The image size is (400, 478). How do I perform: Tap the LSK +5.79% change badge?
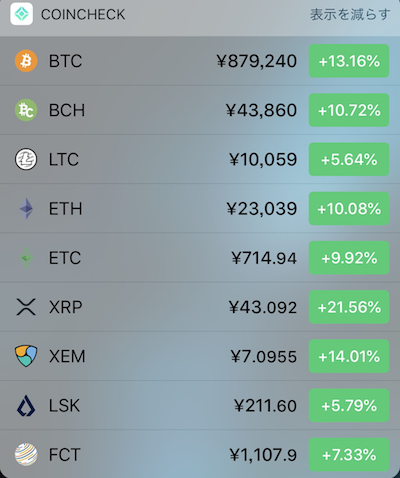(349, 405)
